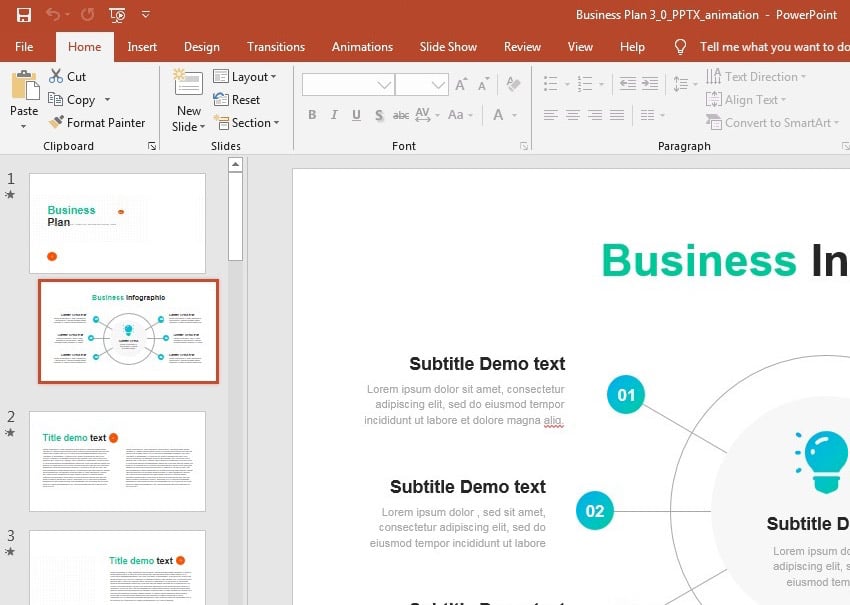Screen dimensions: 850x605
Task: Switch to the Transitions tab
Action: [x=275, y=47]
